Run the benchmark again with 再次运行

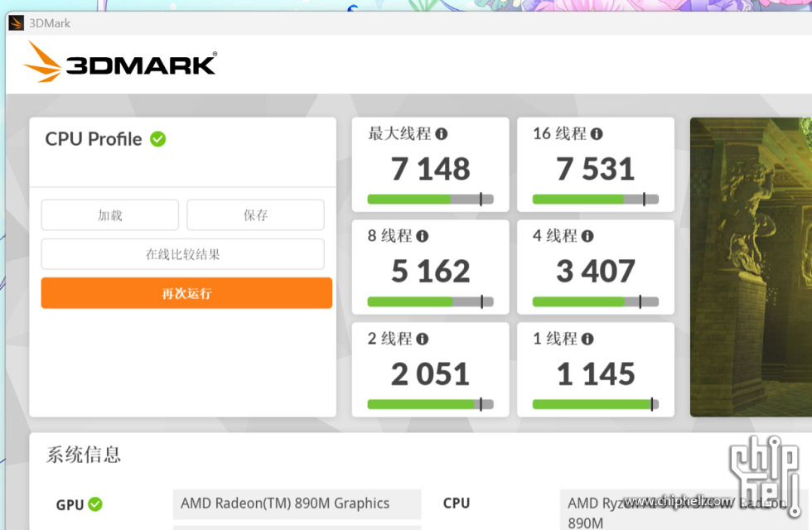click(186, 293)
